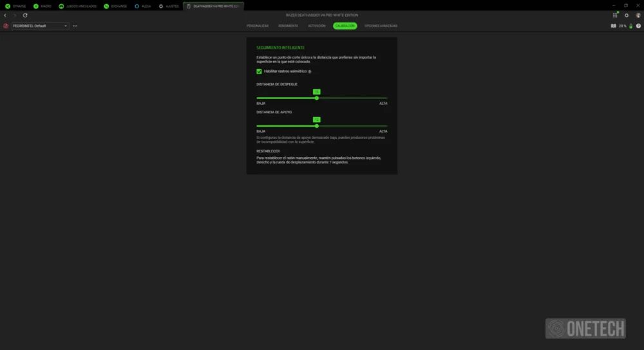Click the Synapse logo icon
Viewport: 644px width, 350px height.
pyautogui.click(x=7, y=6)
